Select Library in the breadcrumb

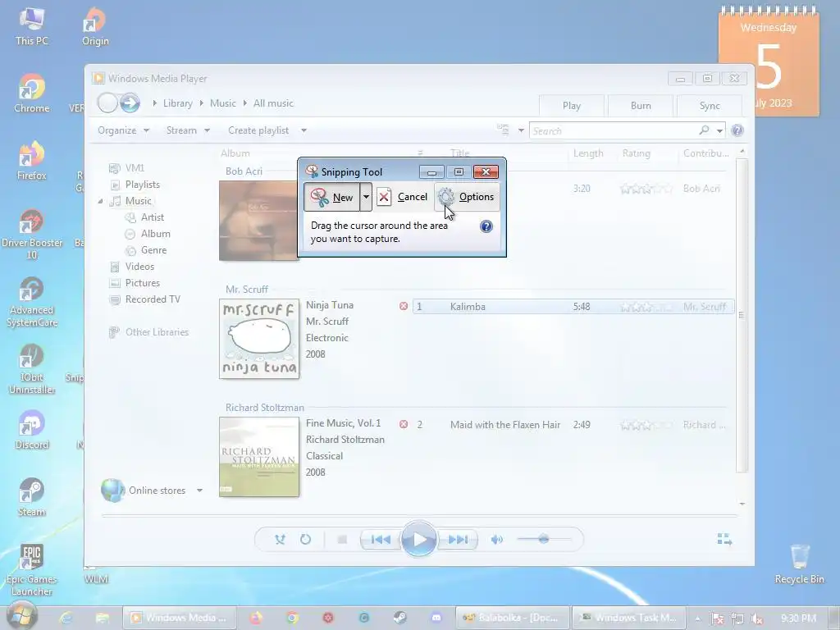178,103
